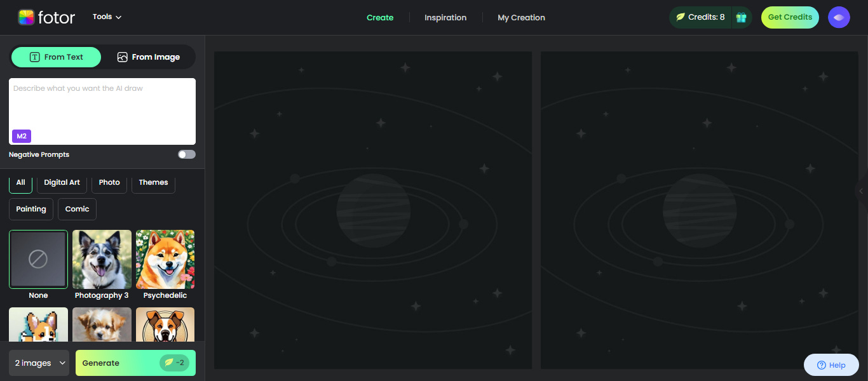Choose the Psychedelic style thumbnail
The height and width of the screenshot is (381, 868).
(x=165, y=259)
